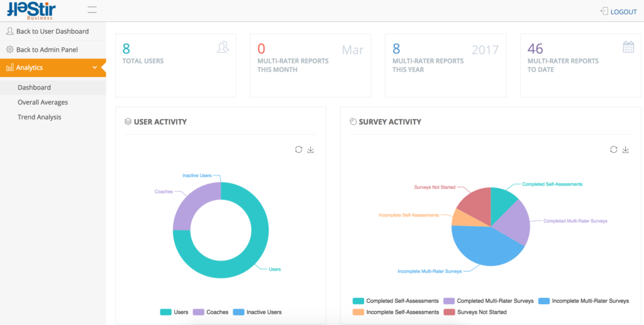
Task: Open Trend Analysis in sidebar
Action: (40, 117)
